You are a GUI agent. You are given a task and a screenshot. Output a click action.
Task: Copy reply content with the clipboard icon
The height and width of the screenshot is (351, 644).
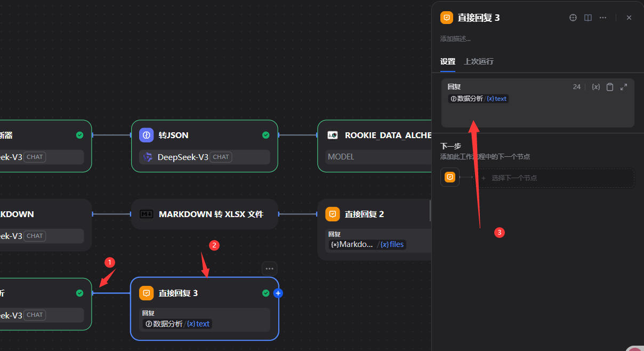610,87
